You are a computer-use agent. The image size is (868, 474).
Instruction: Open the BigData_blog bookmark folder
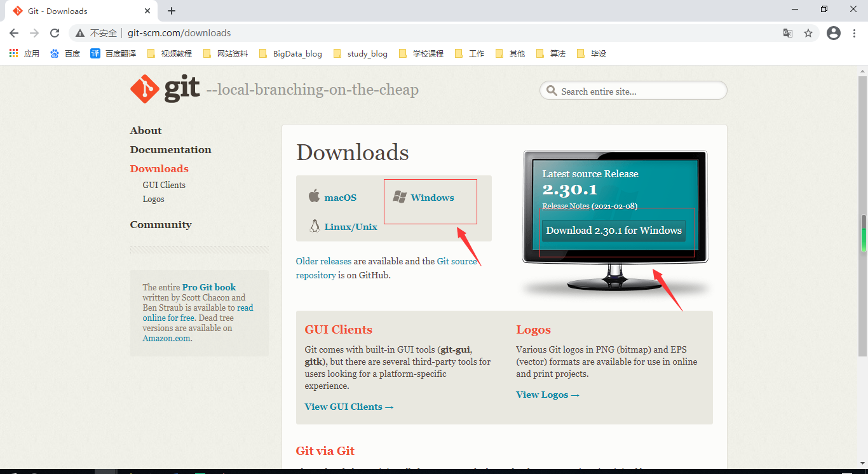click(290, 53)
